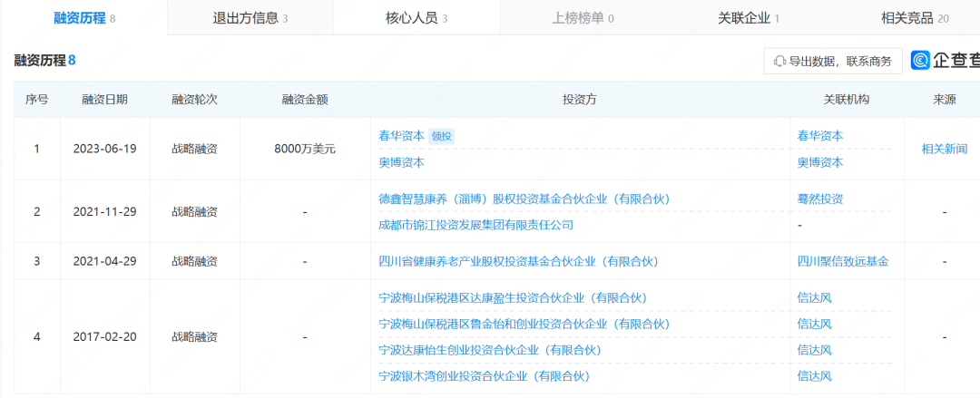Open 宁波银木湾创业投资合伙企业 link
The width and height of the screenshot is (980, 398).
point(484,375)
